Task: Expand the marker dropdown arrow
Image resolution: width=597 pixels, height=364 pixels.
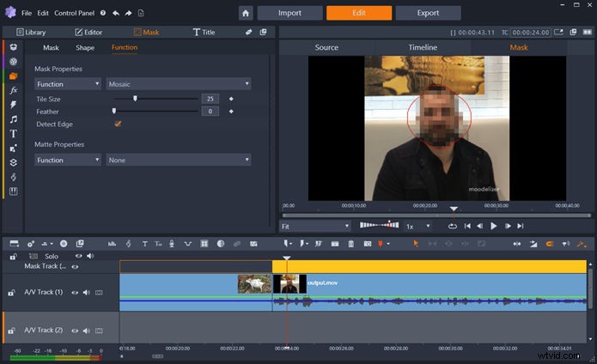Action: coord(291,244)
